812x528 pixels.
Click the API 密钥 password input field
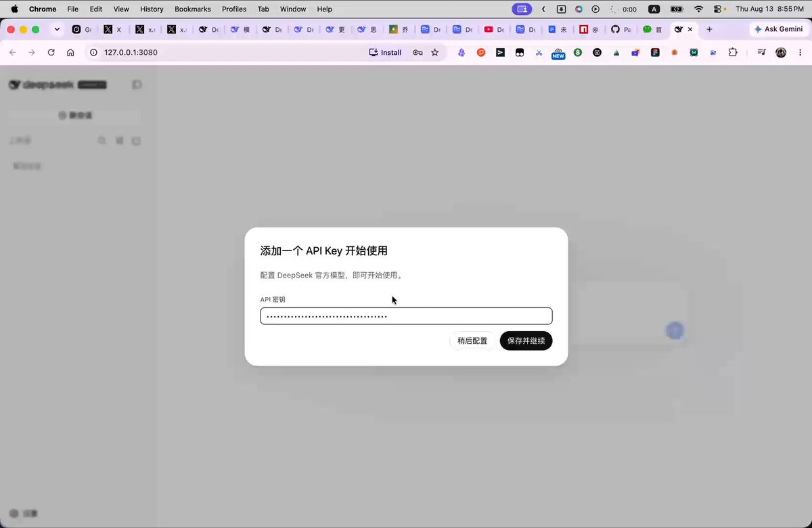click(x=406, y=316)
